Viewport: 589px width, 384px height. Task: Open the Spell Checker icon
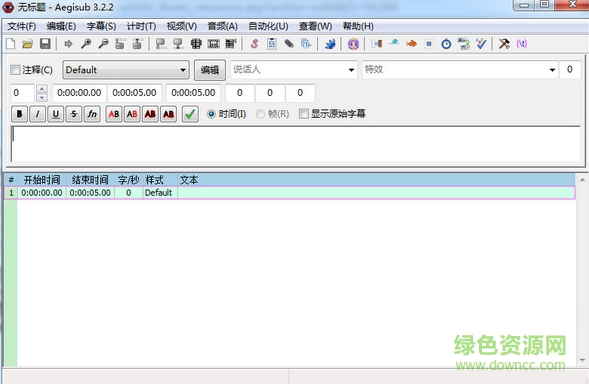click(481, 44)
